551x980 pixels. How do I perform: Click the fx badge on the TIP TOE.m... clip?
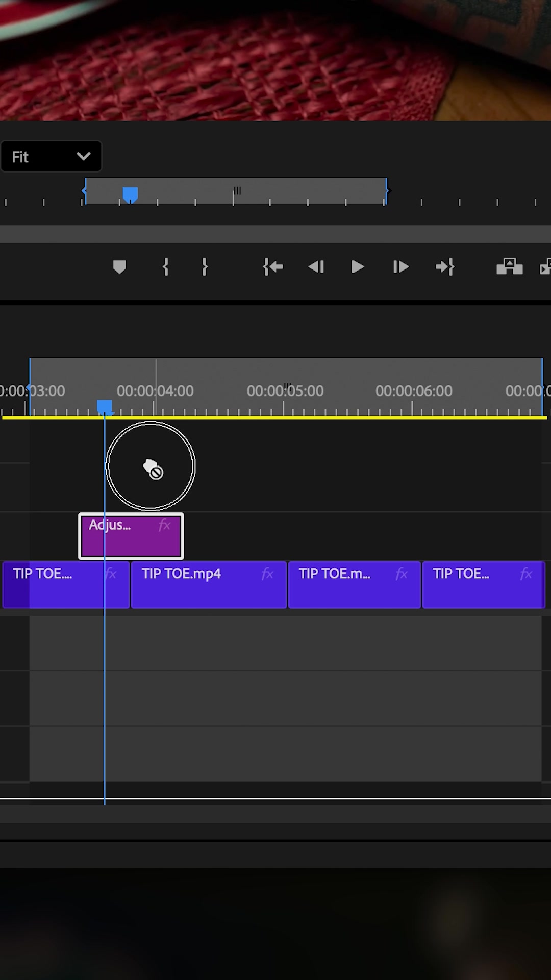click(402, 574)
